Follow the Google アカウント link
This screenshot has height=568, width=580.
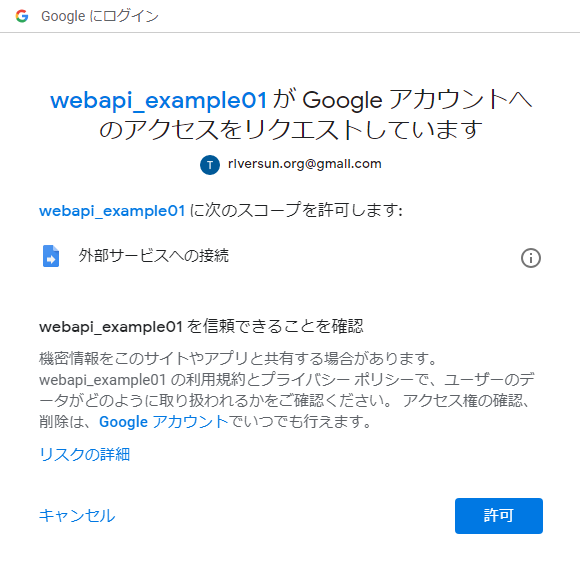click(163, 422)
